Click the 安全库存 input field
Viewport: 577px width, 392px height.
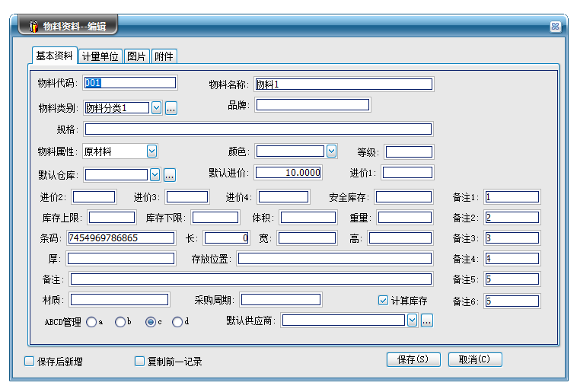[x=403, y=196]
